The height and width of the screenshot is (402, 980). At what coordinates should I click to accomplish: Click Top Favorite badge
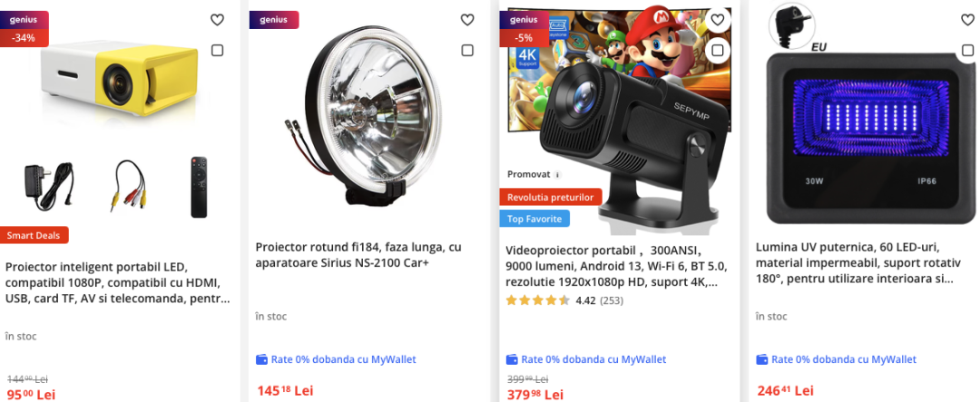pyautogui.click(x=534, y=219)
